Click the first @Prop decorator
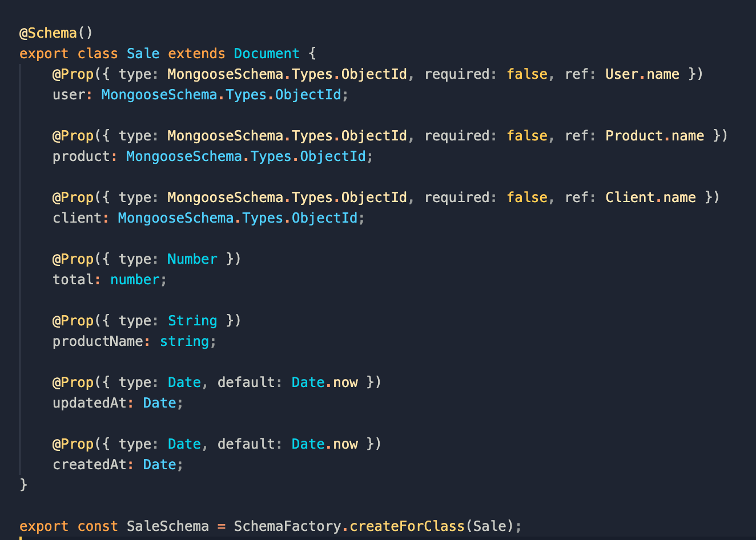756x540 pixels. [x=73, y=74]
